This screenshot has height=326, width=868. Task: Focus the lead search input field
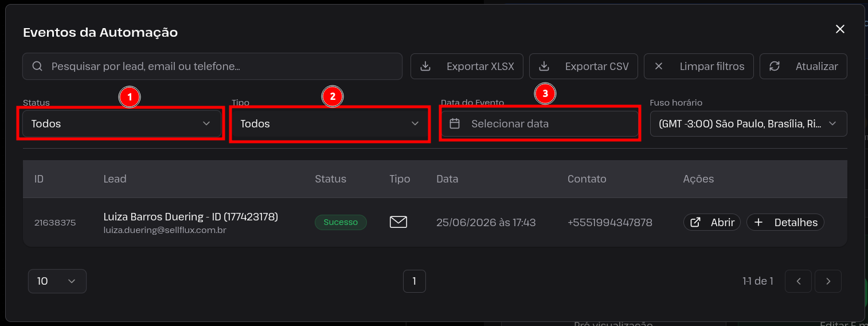[x=212, y=67]
